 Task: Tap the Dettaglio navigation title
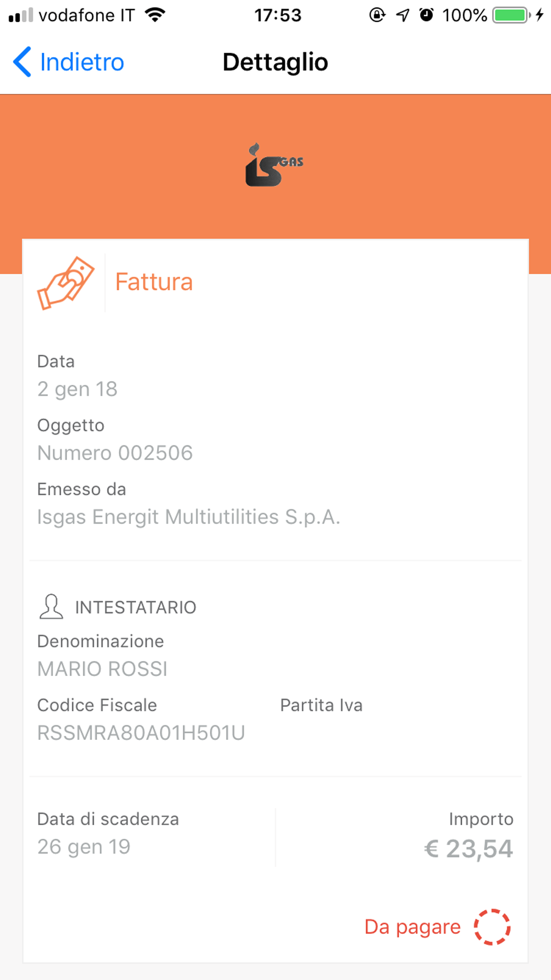tap(275, 62)
